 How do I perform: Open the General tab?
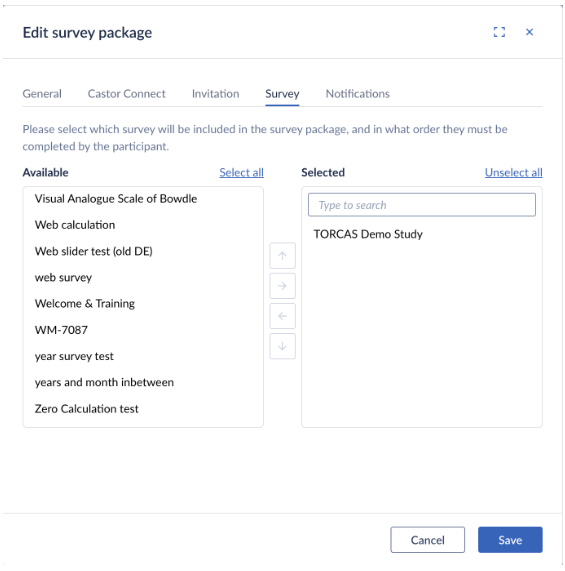(x=42, y=94)
